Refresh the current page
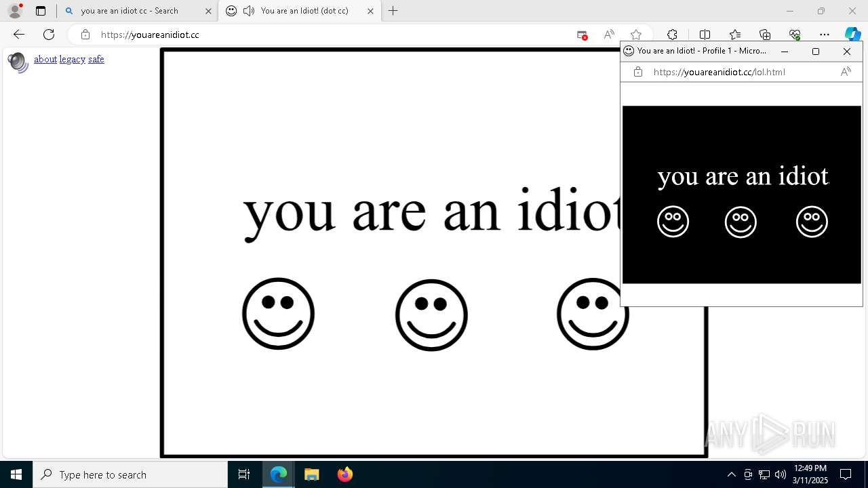 tap(49, 35)
